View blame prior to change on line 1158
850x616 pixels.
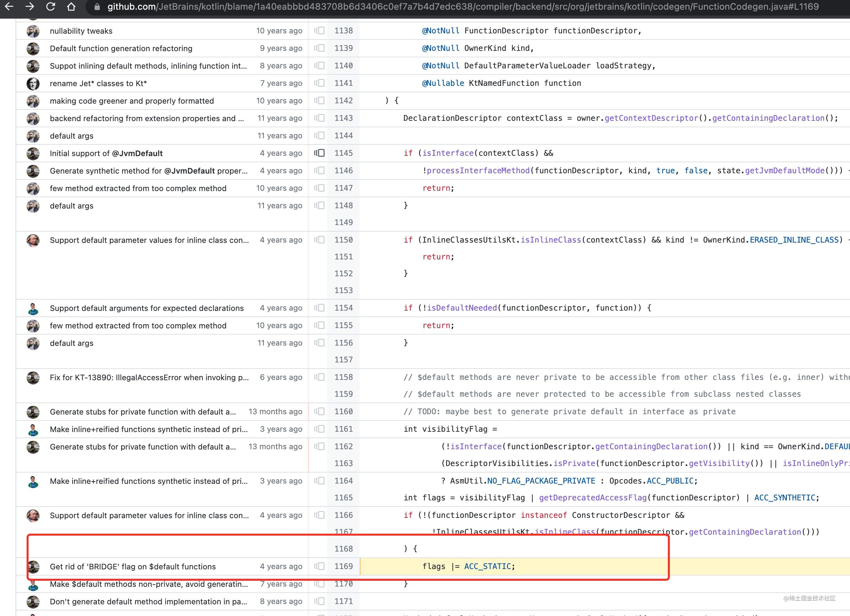pos(319,377)
